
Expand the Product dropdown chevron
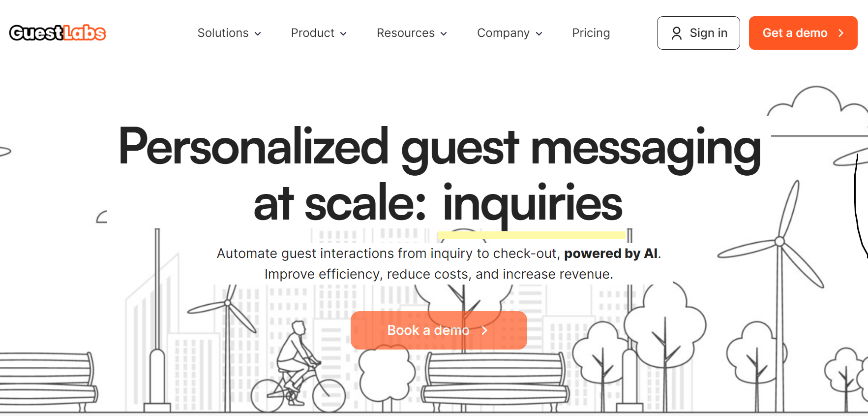point(343,33)
